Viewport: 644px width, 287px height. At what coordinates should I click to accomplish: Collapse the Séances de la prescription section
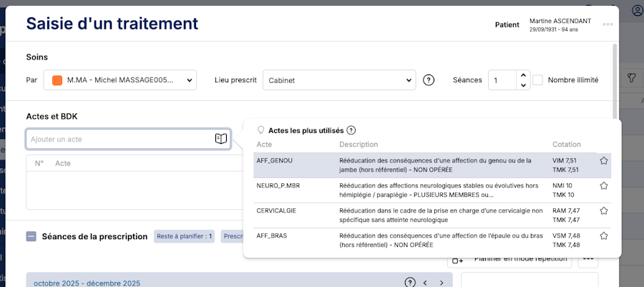31,236
